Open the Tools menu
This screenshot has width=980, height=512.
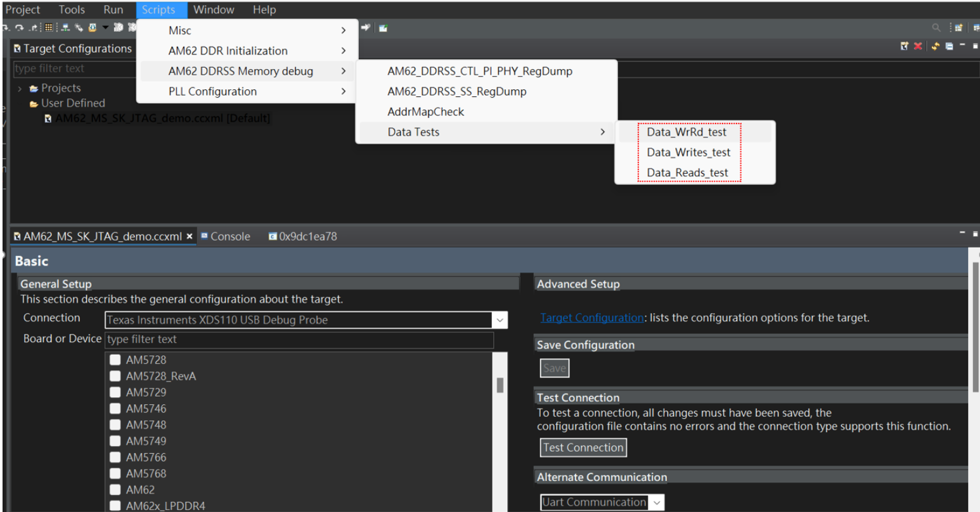72,10
